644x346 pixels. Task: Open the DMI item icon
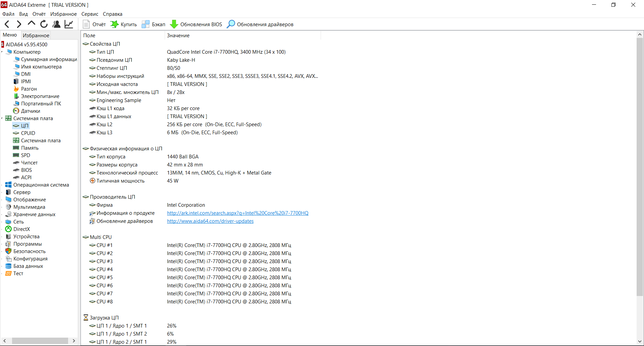pyautogui.click(x=16, y=74)
